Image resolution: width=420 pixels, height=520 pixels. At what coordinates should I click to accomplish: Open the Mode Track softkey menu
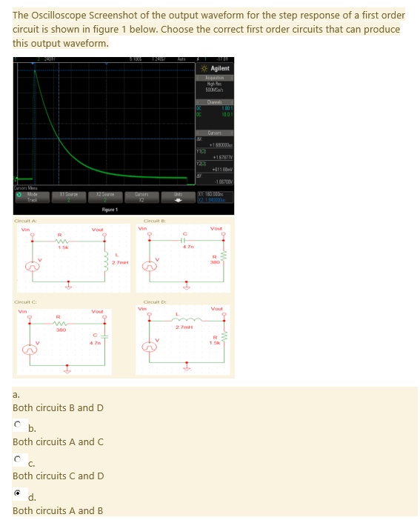click(32, 197)
